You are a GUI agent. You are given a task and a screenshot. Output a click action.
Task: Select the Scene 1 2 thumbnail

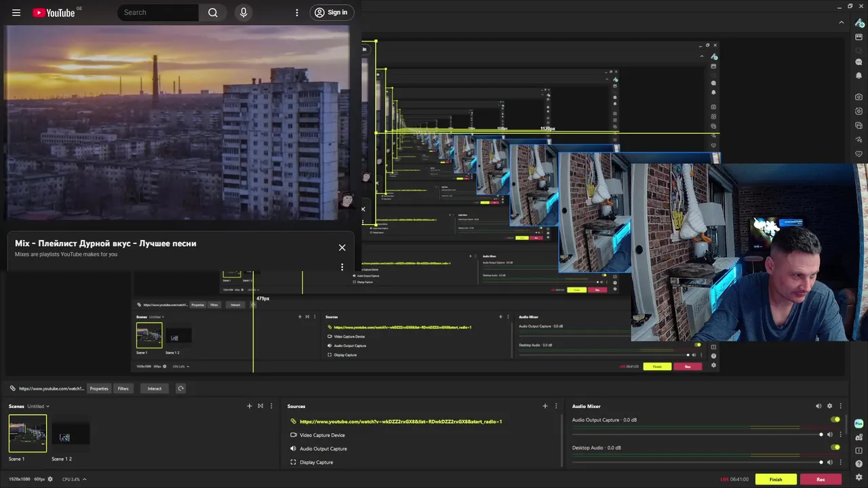pos(71,434)
